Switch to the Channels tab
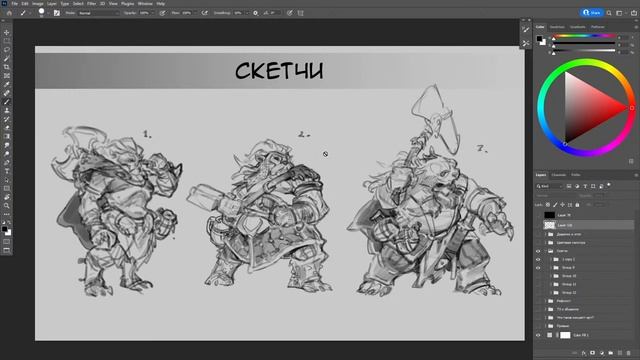Viewport: 640px width, 360px height. pos(559,175)
